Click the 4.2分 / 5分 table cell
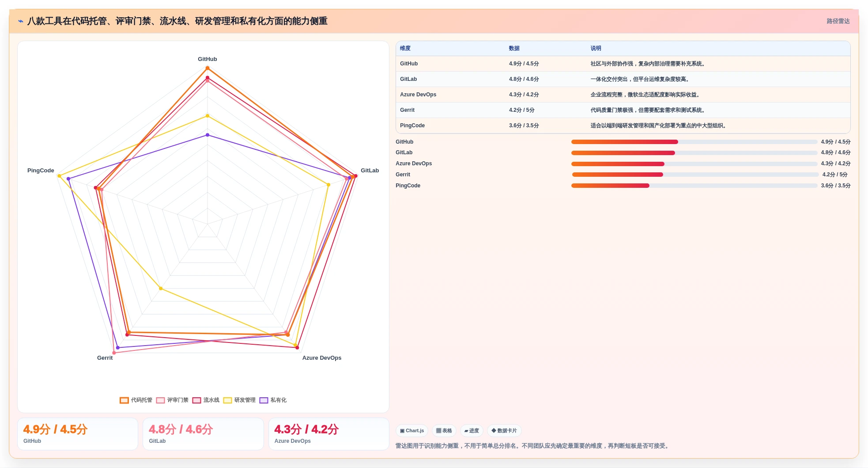This screenshot has width=868, height=468. tap(522, 110)
